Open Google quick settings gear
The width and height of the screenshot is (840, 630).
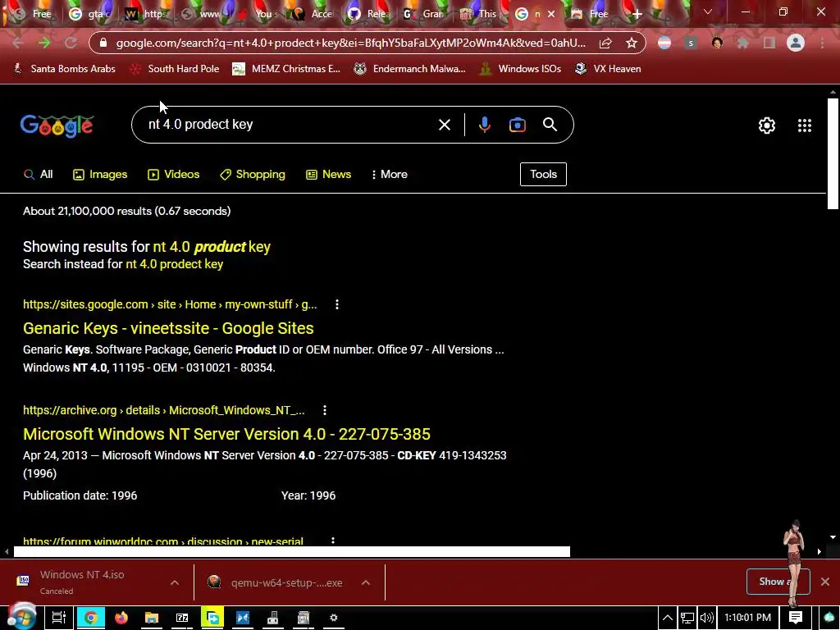[x=767, y=126]
